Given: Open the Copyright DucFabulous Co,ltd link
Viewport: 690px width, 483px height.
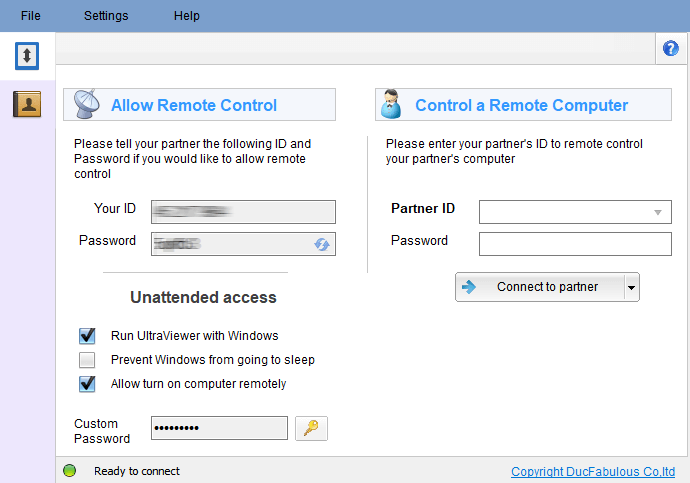Looking at the screenshot, I should click(593, 472).
